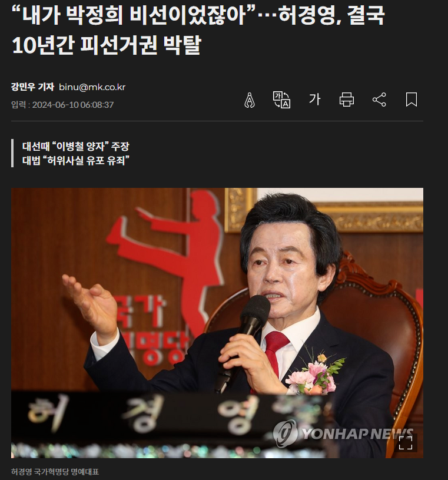Open the font size '가' control
Image resolution: width=448 pixels, height=480 pixels.
tap(314, 100)
